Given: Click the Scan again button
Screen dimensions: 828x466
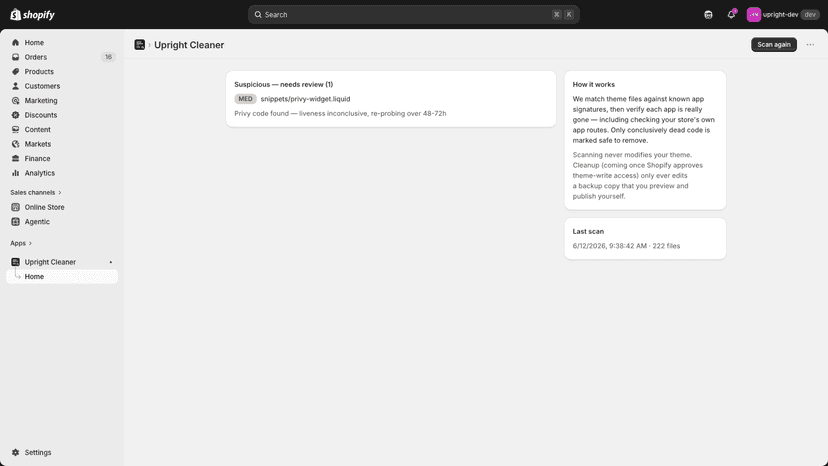Looking at the screenshot, I should [x=774, y=45].
